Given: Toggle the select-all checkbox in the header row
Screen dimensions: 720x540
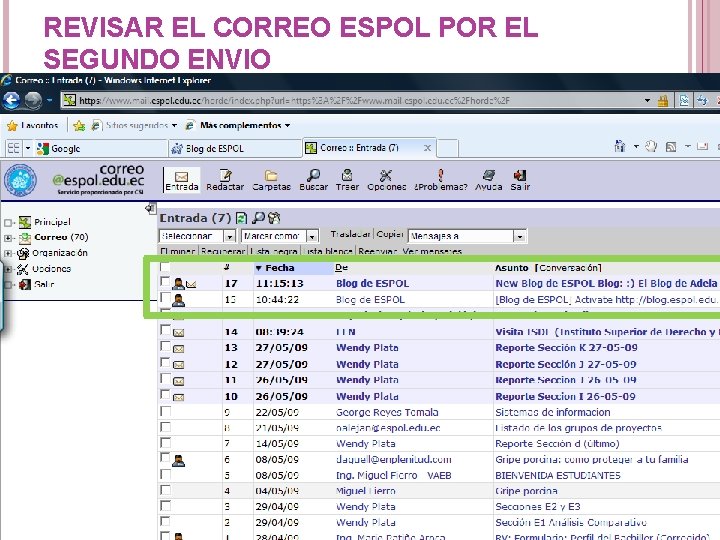Looking at the screenshot, I should click(164, 267).
